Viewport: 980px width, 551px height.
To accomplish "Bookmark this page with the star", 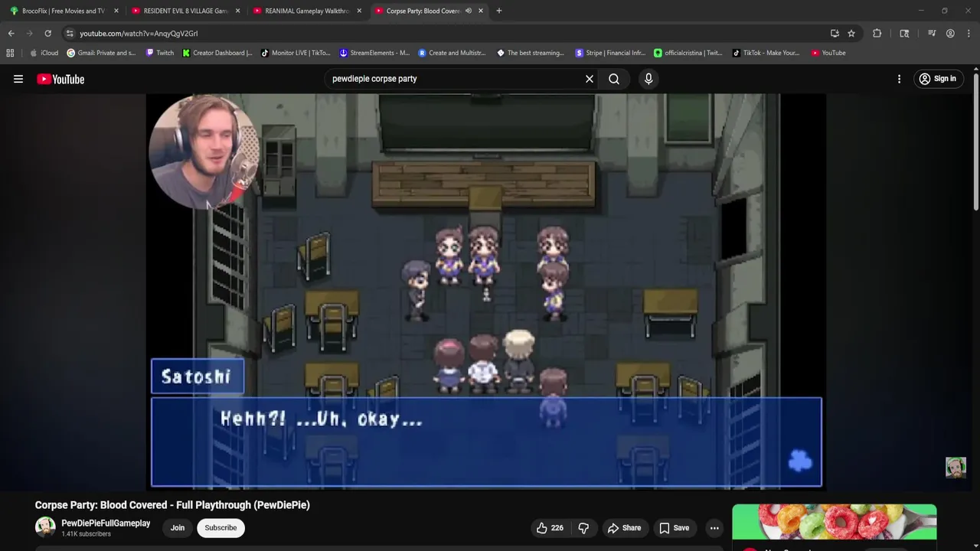I will (851, 34).
